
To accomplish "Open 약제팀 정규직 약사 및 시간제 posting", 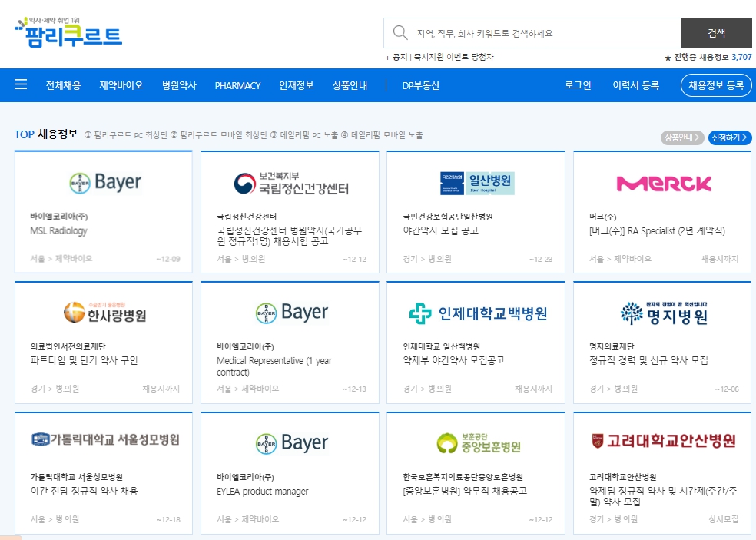I will pos(663,496).
